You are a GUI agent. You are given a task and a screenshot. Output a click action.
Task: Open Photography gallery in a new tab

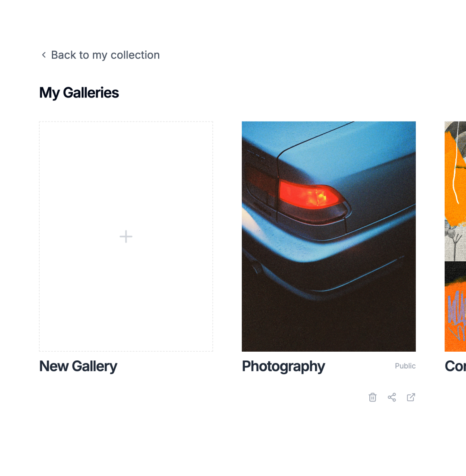(x=411, y=397)
